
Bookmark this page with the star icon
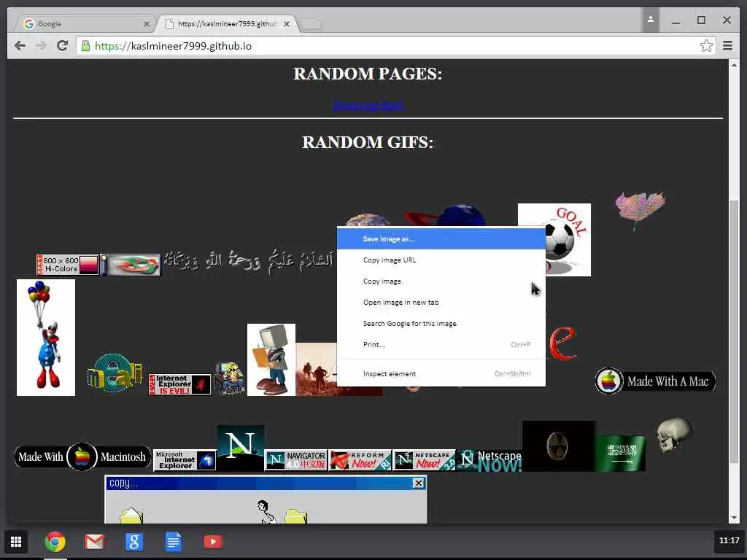pyautogui.click(x=706, y=46)
